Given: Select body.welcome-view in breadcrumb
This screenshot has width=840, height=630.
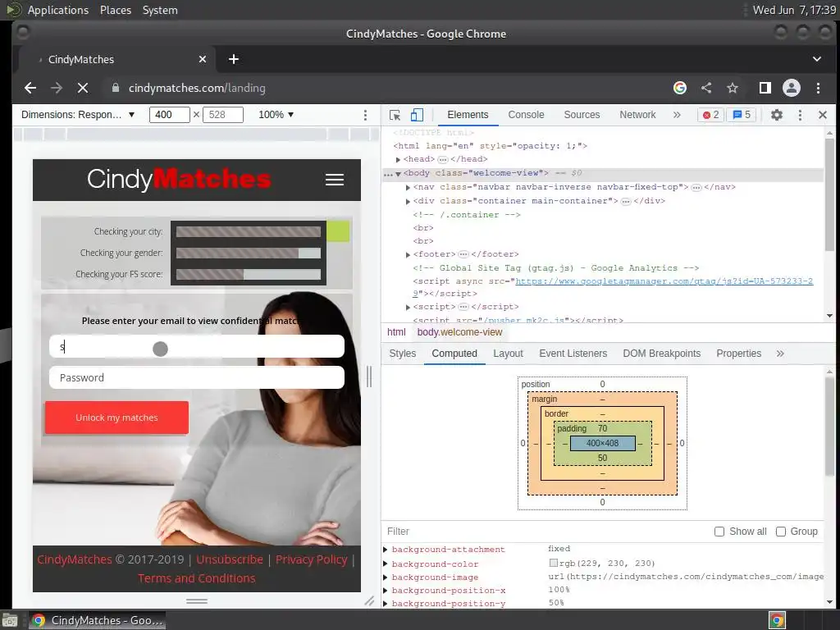Looking at the screenshot, I should pyautogui.click(x=459, y=332).
